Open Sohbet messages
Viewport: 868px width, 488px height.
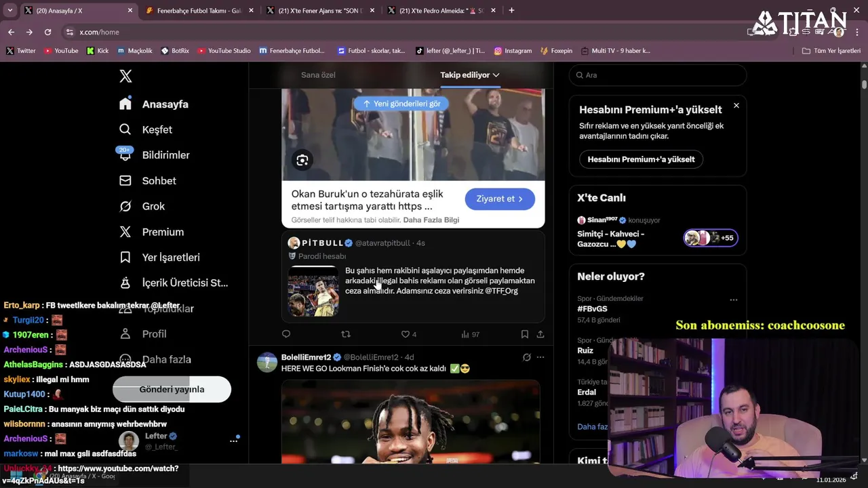[x=148, y=180]
